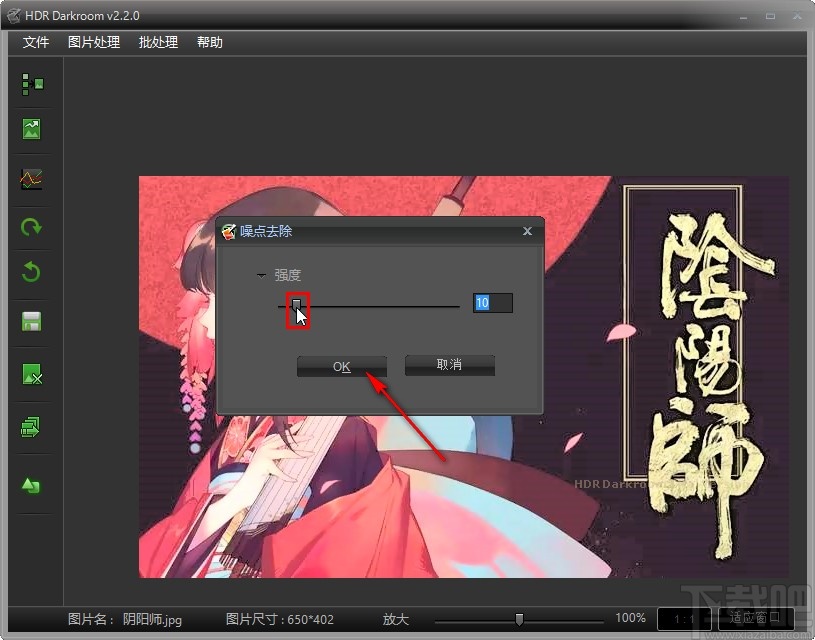Screen dimensions: 815x640
Task: Rotate the image counterclockwise
Action: coord(32,272)
